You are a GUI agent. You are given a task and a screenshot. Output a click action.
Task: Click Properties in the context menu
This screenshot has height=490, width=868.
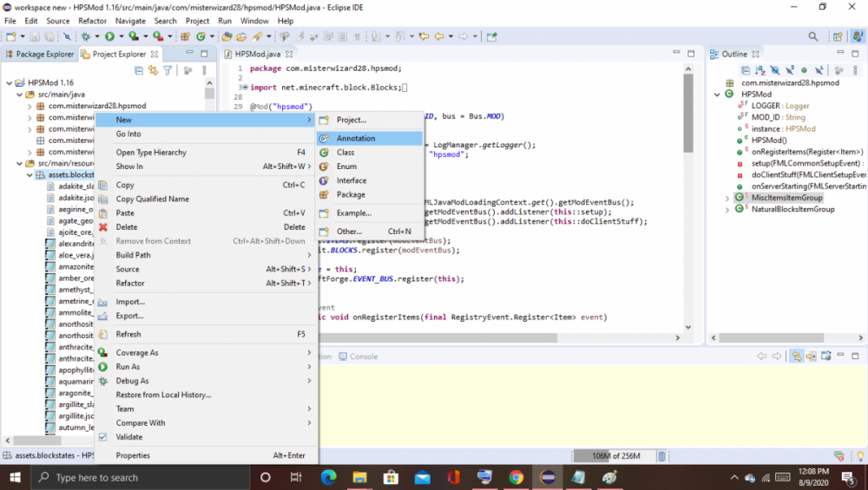(206, 455)
